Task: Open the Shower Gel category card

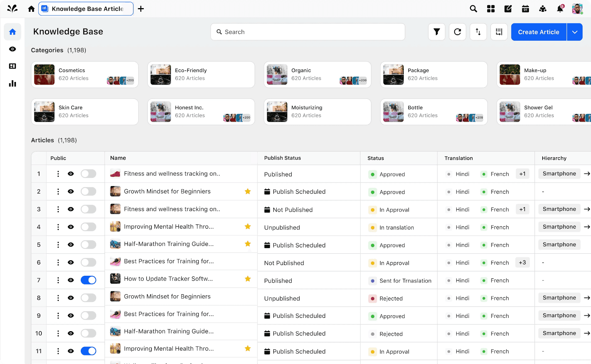Action: coord(543,111)
